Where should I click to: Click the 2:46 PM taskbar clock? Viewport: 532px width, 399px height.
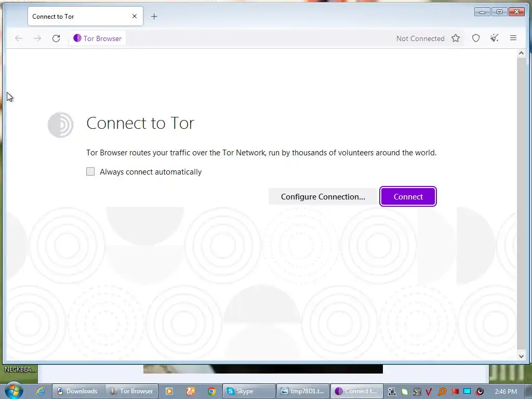[x=506, y=392]
